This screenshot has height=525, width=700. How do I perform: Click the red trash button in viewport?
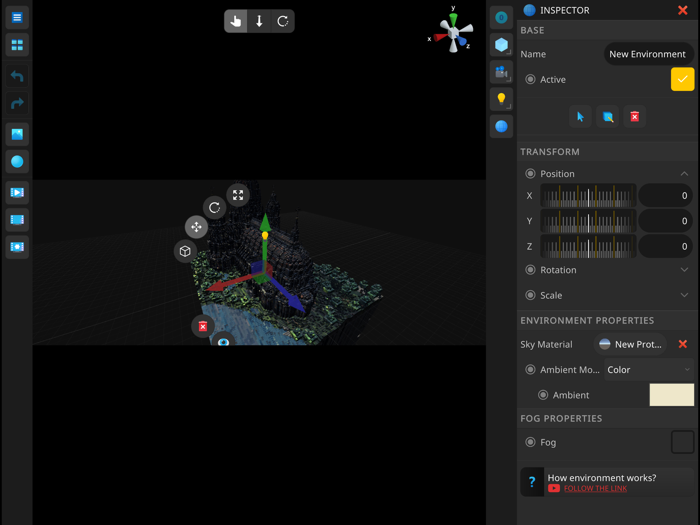[203, 327]
